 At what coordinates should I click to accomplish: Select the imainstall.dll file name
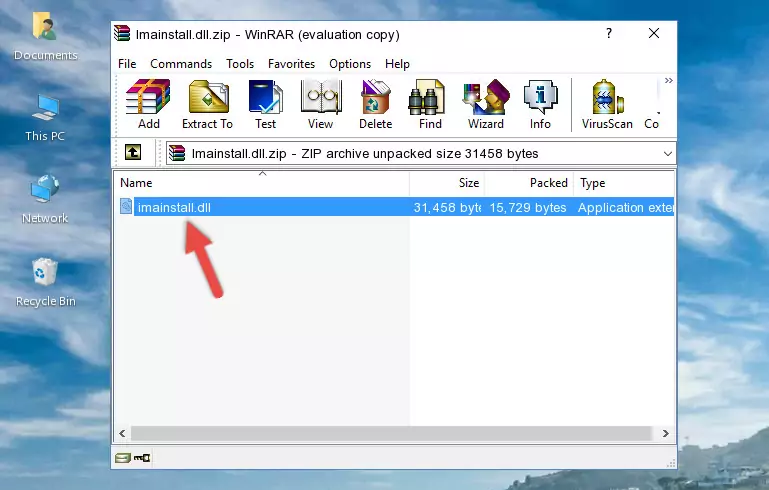click(174, 207)
